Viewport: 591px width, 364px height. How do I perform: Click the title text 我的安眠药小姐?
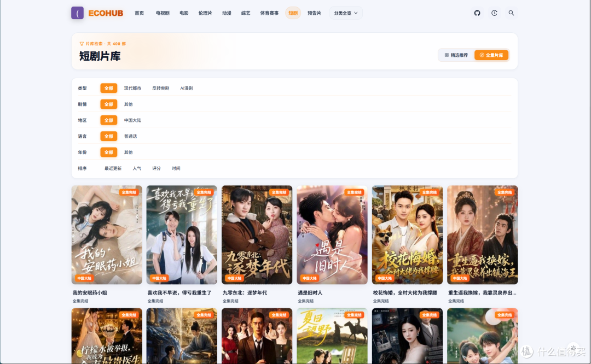coord(90,292)
